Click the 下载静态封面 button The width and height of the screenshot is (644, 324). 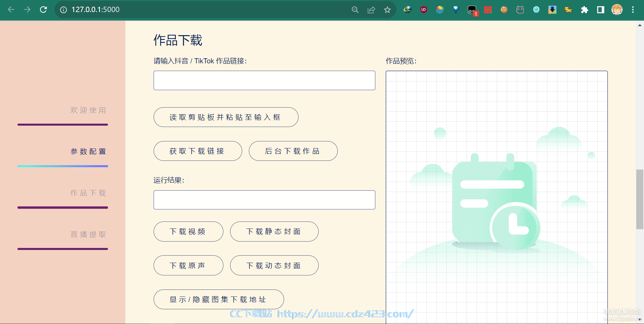(x=274, y=232)
